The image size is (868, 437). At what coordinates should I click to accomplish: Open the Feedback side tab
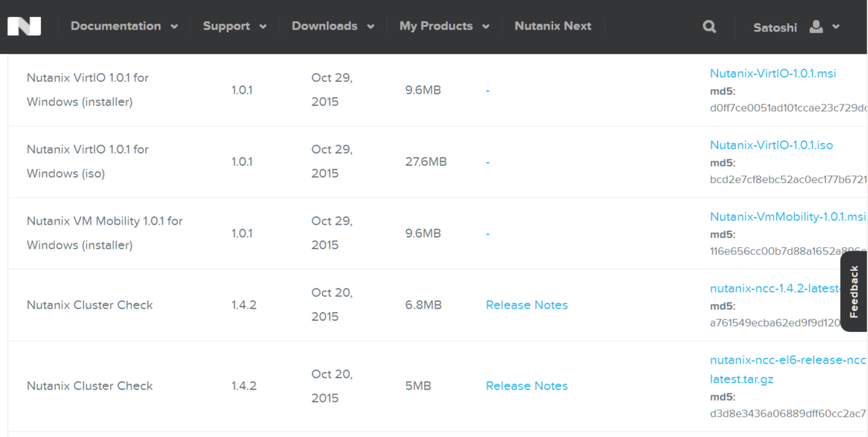853,291
